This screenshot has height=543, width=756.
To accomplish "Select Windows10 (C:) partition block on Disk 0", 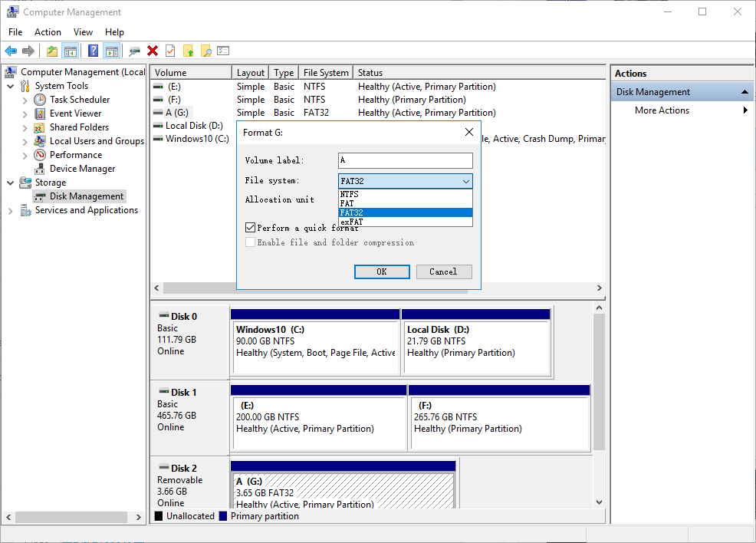I will pos(315,341).
